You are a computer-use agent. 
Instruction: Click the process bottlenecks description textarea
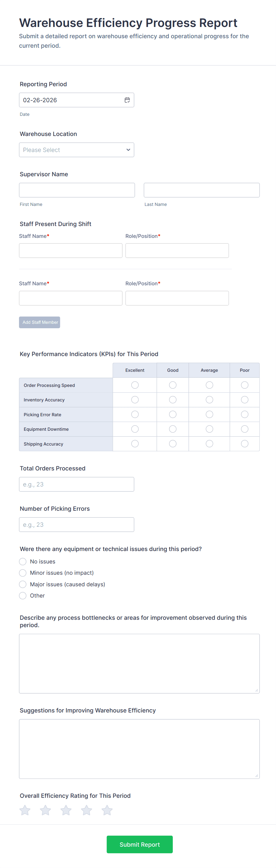pos(139,663)
